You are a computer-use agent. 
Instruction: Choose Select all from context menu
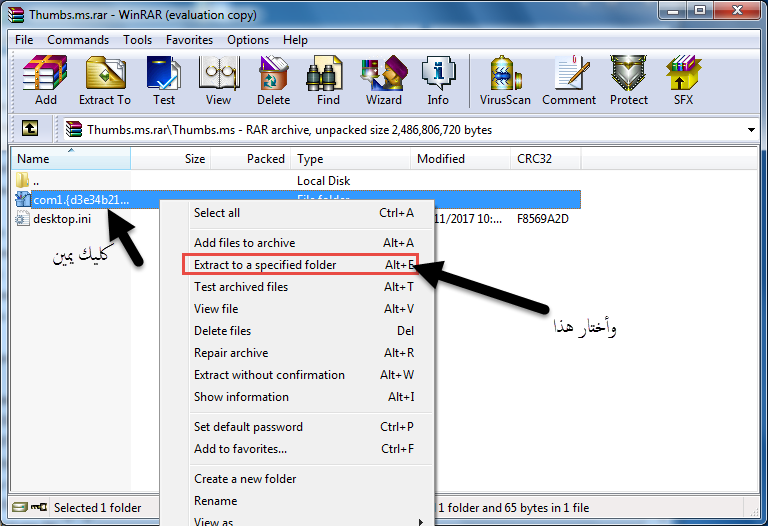[304, 213]
